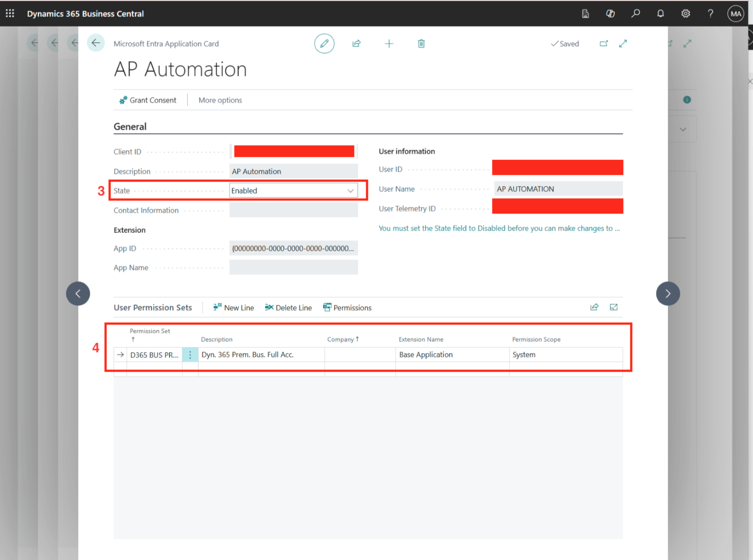Click the trash delete icon
This screenshot has height=560, width=753.
421,44
